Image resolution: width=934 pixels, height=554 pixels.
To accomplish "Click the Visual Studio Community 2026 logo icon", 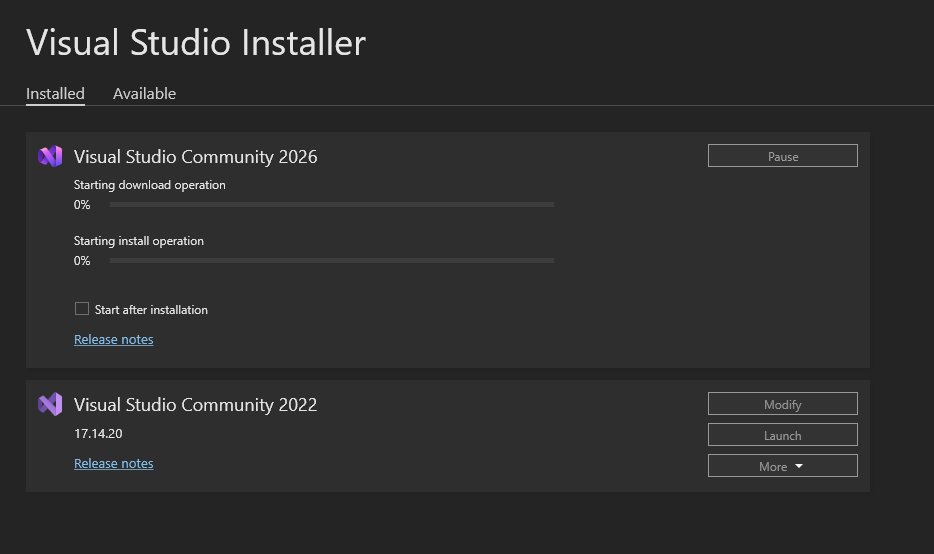I will point(50,156).
